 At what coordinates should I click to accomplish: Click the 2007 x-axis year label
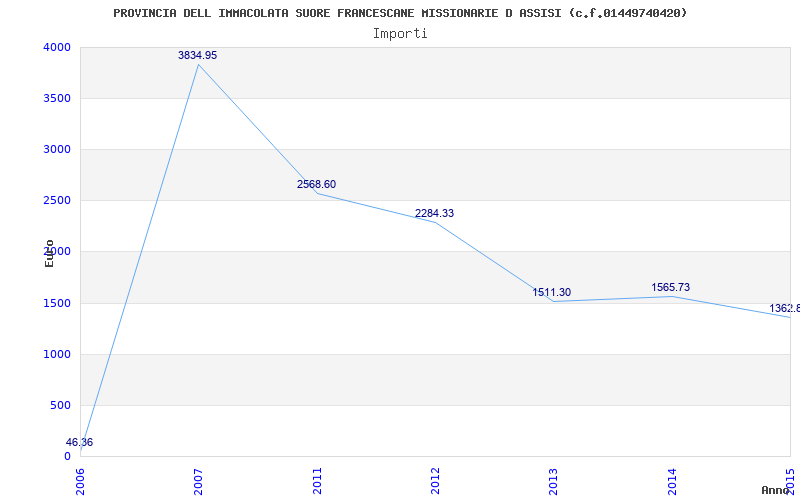(198, 481)
